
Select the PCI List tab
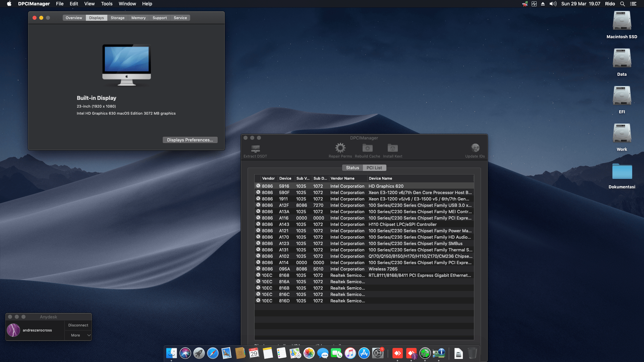point(374,168)
